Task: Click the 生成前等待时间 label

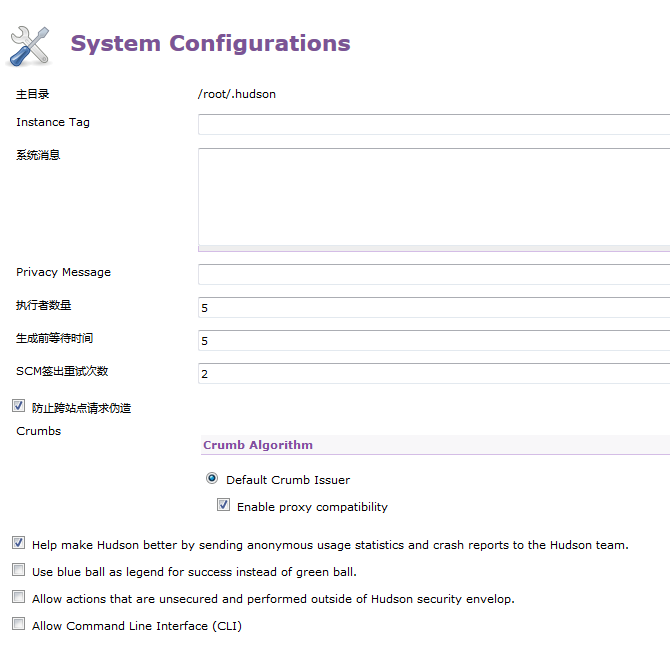Action: [x=55, y=338]
